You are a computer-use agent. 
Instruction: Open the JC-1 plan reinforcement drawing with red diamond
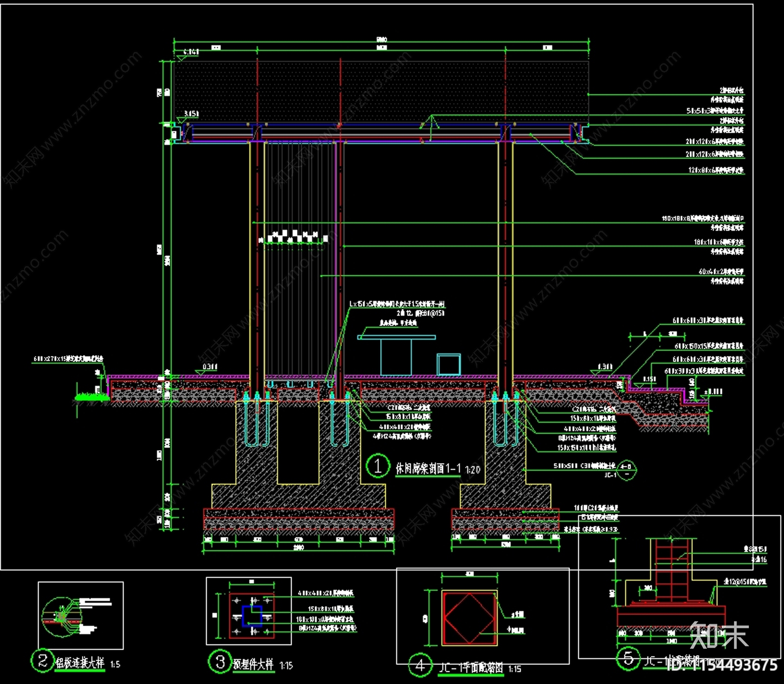click(x=483, y=616)
